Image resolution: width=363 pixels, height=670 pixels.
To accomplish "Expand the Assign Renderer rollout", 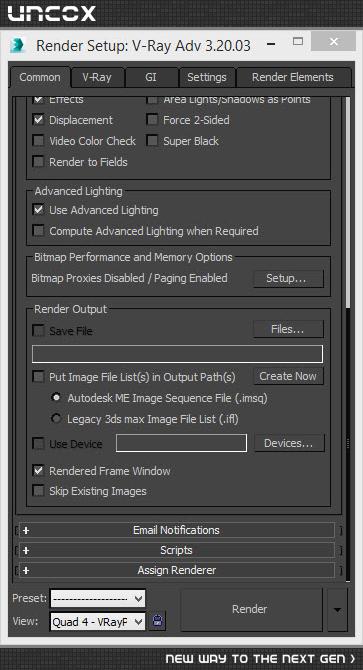I will point(177,570).
